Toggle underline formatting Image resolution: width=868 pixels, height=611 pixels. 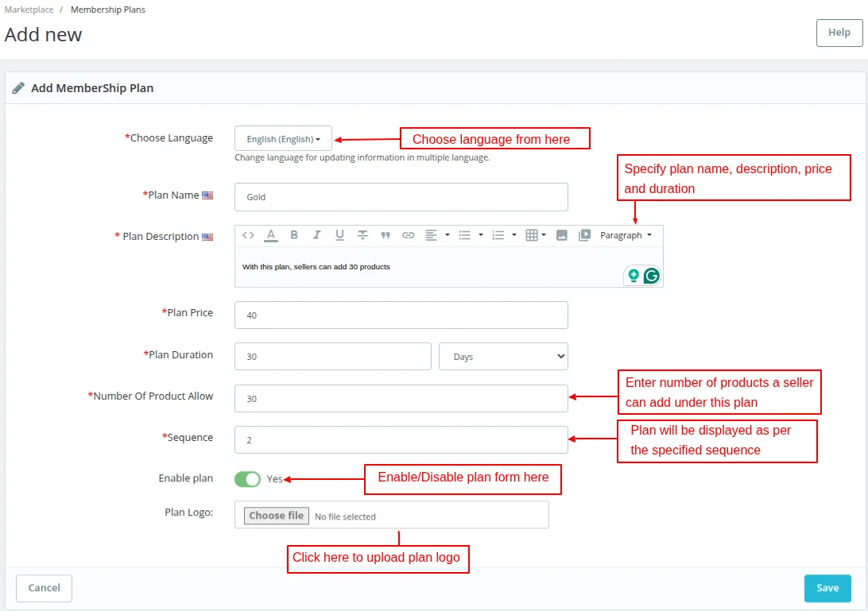pos(339,235)
